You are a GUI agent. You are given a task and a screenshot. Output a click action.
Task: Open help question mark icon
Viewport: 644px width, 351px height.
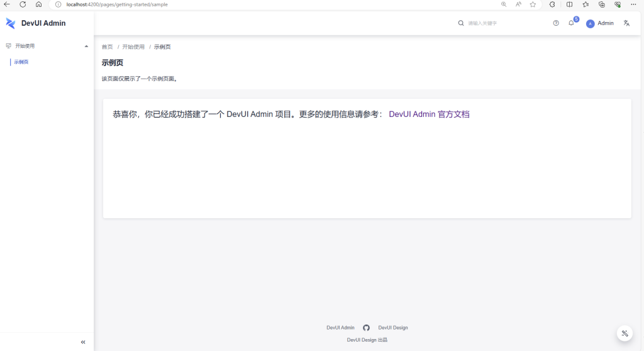pos(556,23)
